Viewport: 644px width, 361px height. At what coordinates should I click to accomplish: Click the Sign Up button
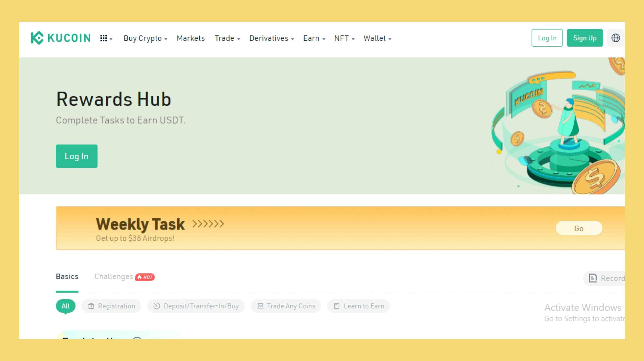585,38
